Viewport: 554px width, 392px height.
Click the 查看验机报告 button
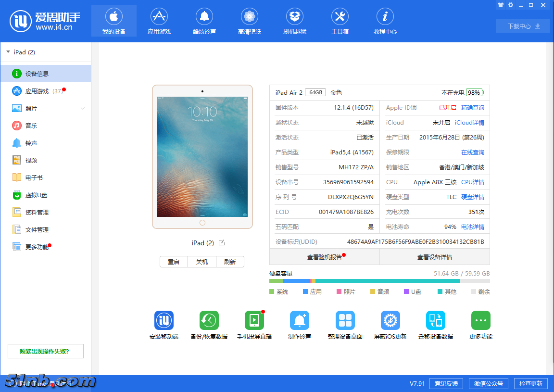[x=325, y=257]
